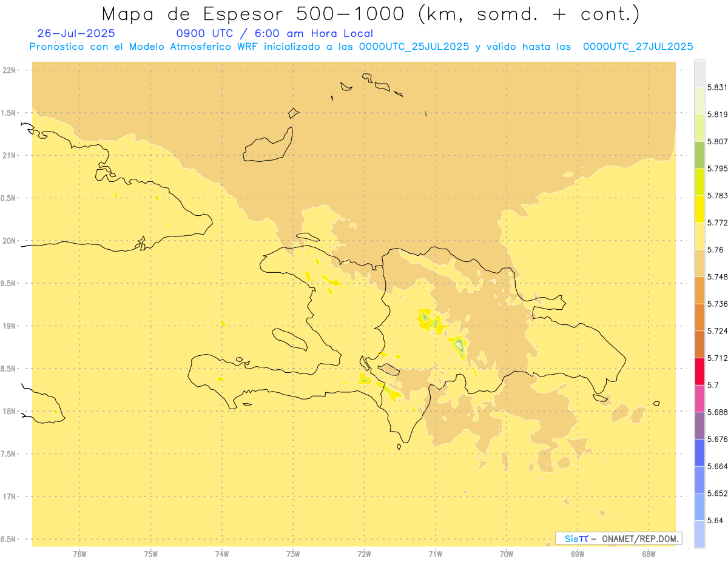
Task: Click the colorbar value 5.783
Action: tap(718, 196)
